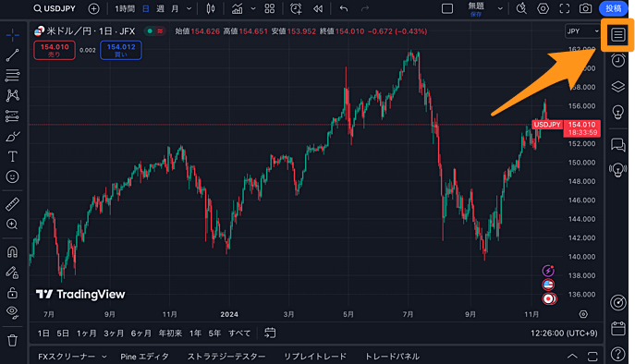Select the 週 weekly timeframe

161,8
